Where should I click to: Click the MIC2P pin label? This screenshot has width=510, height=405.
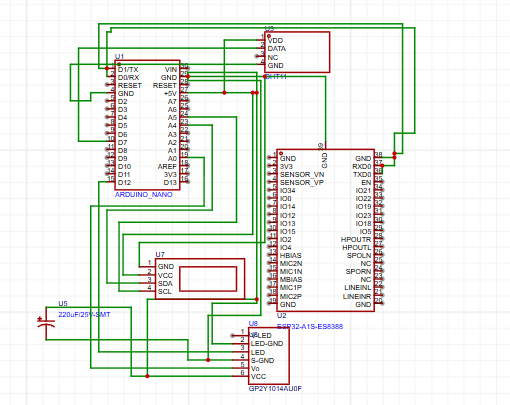pos(291,297)
